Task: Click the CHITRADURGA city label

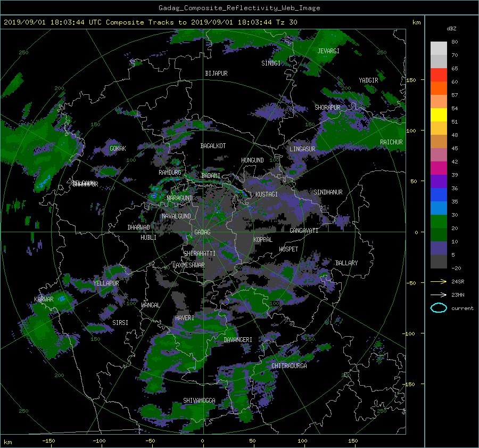Action: [x=289, y=366]
